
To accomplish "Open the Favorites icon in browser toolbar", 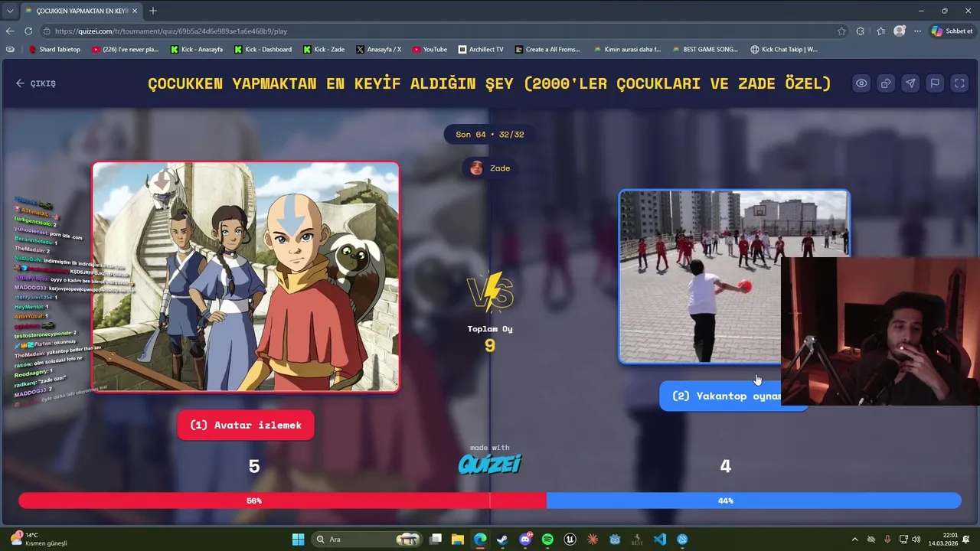I will pyautogui.click(x=880, y=31).
